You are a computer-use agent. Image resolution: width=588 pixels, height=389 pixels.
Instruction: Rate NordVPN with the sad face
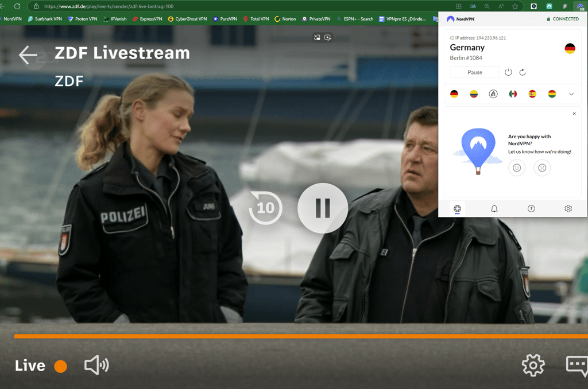point(542,168)
